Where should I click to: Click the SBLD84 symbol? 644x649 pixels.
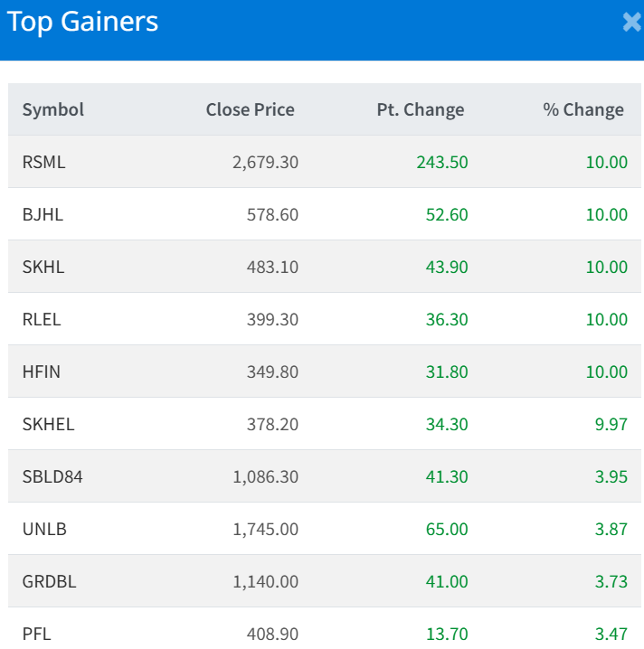(x=52, y=477)
